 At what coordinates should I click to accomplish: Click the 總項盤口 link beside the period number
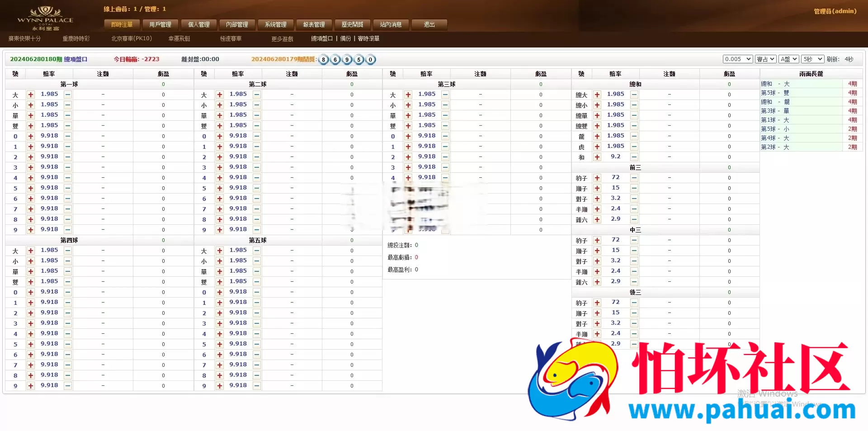75,59
